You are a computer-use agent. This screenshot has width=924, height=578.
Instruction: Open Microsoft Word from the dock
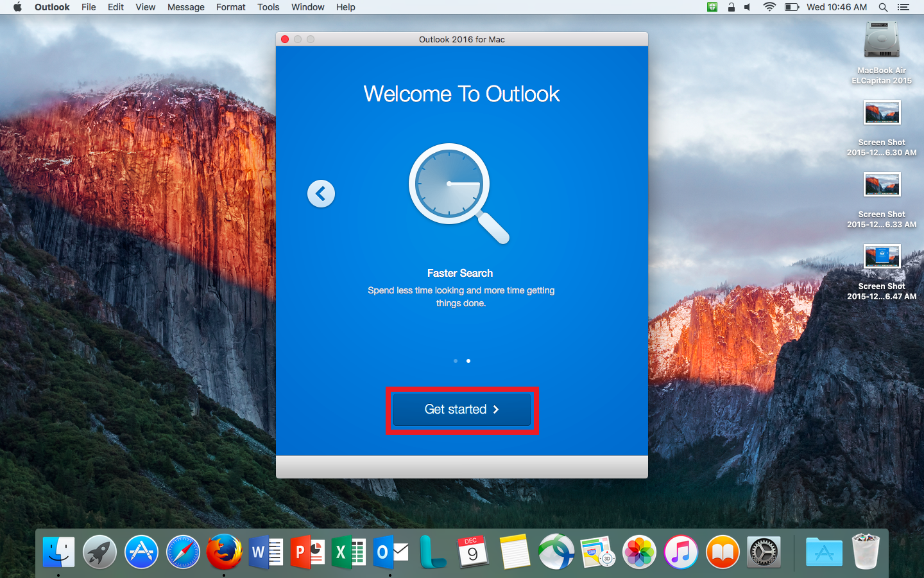pyautogui.click(x=266, y=552)
